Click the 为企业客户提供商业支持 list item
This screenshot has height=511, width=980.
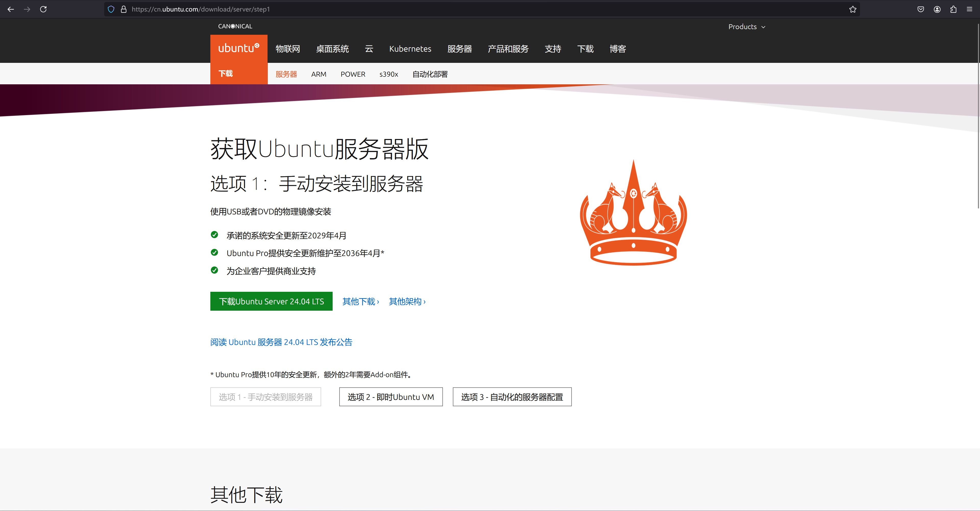(271, 271)
